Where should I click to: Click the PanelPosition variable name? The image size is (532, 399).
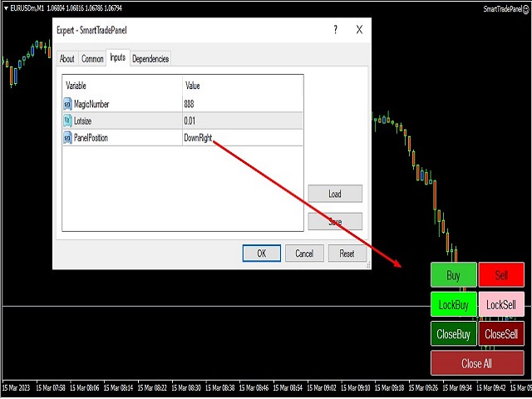[x=91, y=138]
